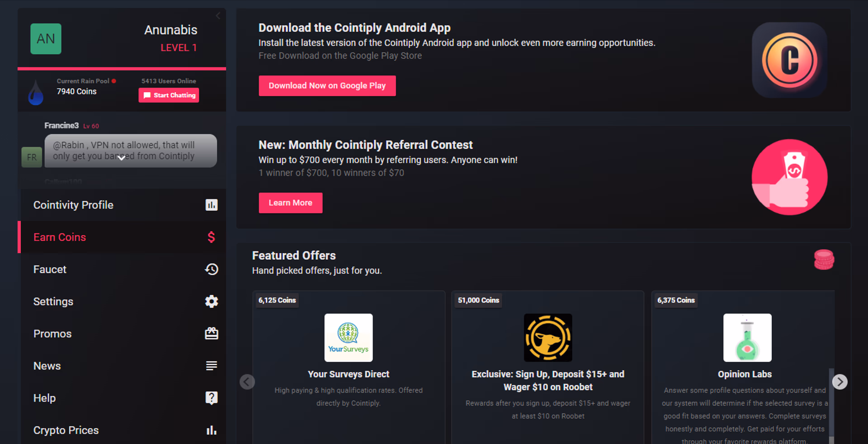868x444 pixels.
Task: Click the Anunabis username
Action: coord(170,30)
